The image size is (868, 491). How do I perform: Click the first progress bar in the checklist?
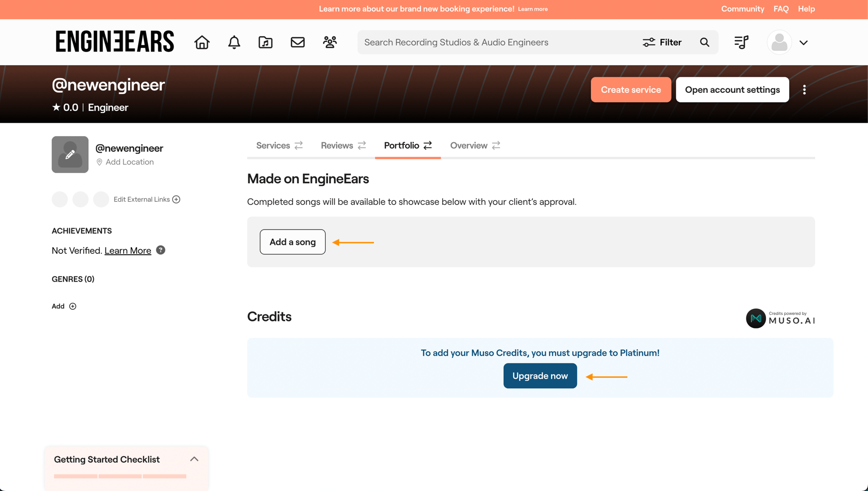point(75,476)
